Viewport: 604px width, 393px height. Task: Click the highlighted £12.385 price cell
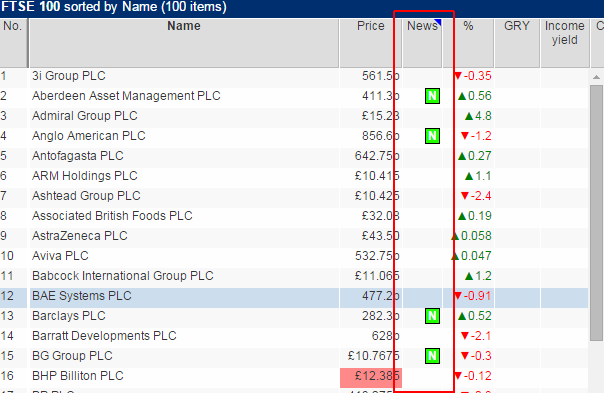[x=371, y=378]
